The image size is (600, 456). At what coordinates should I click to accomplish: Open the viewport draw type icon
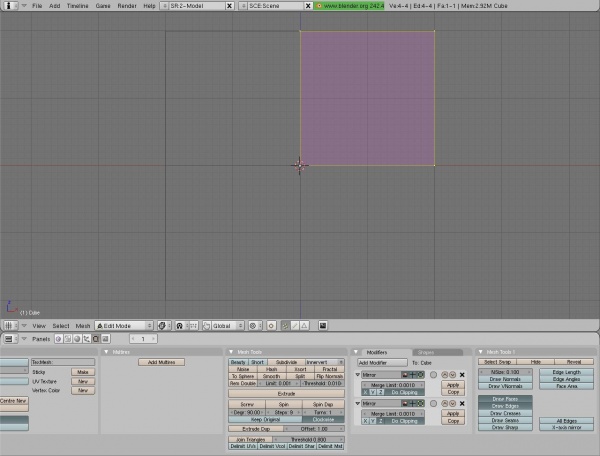click(162, 326)
